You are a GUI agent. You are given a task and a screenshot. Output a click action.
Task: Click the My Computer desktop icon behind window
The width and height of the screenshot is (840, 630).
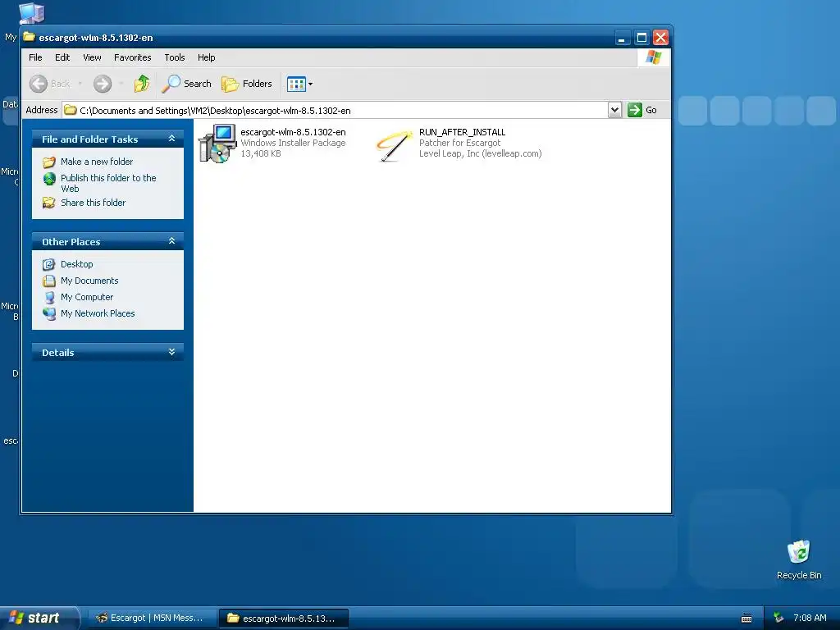click(32, 12)
